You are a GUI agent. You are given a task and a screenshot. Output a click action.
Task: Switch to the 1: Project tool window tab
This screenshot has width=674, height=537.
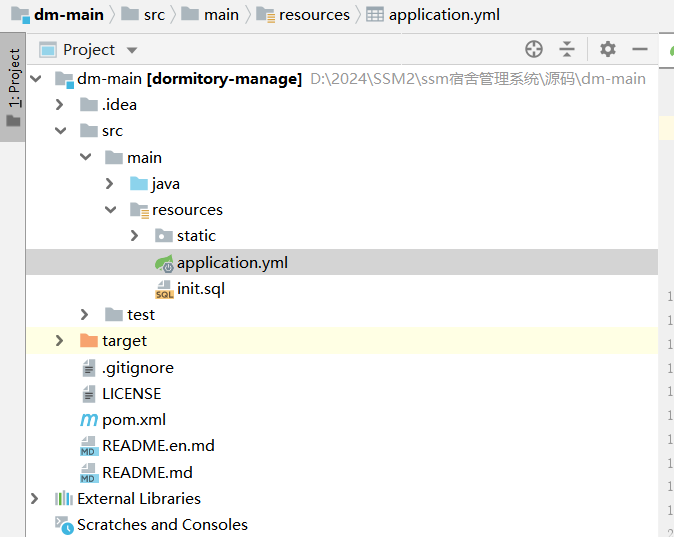pyautogui.click(x=13, y=86)
